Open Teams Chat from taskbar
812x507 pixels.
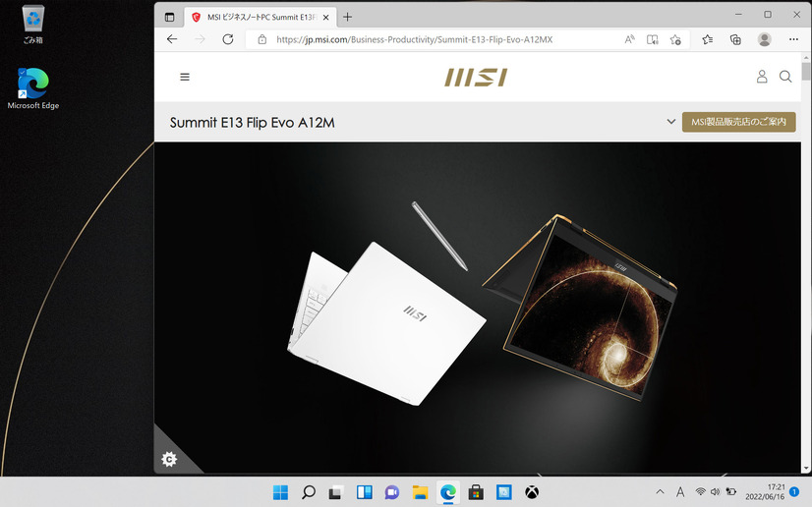(x=392, y=492)
